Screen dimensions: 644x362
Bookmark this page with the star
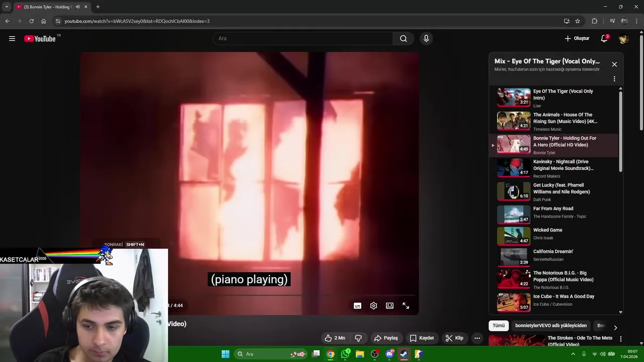pyautogui.click(x=578, y=21)
